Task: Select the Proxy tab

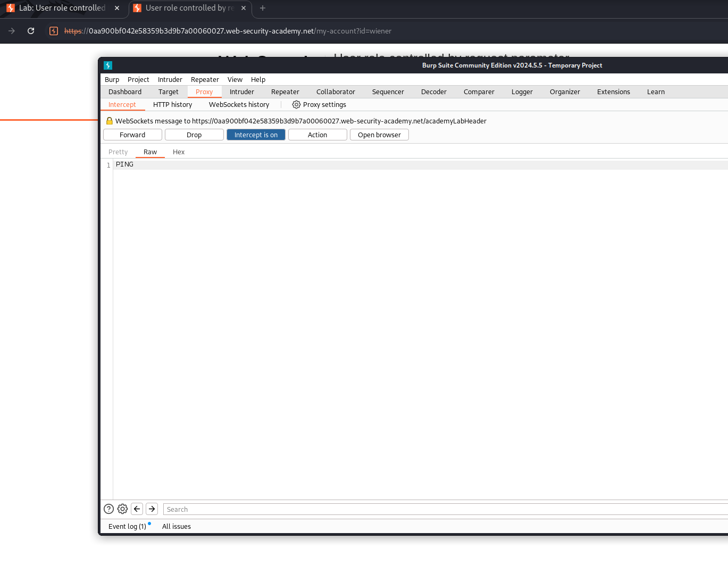Action: 204,92
